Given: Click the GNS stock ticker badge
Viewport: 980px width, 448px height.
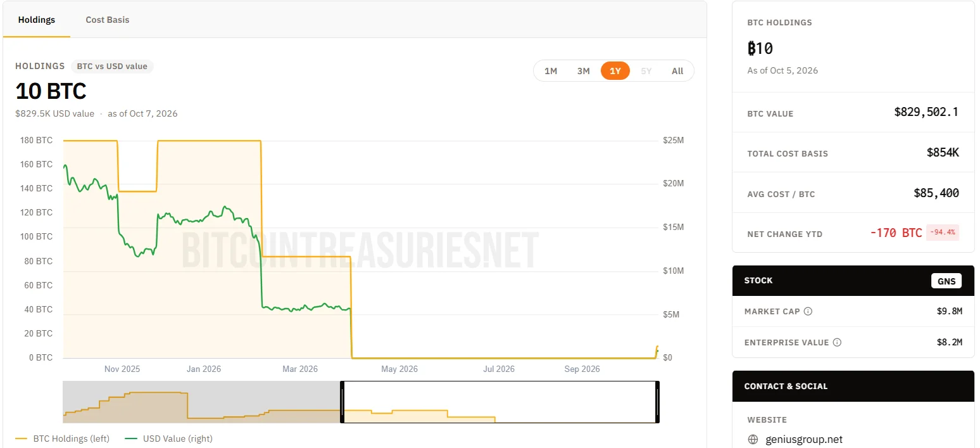Looking at the screenshot, I should [946, 281].
